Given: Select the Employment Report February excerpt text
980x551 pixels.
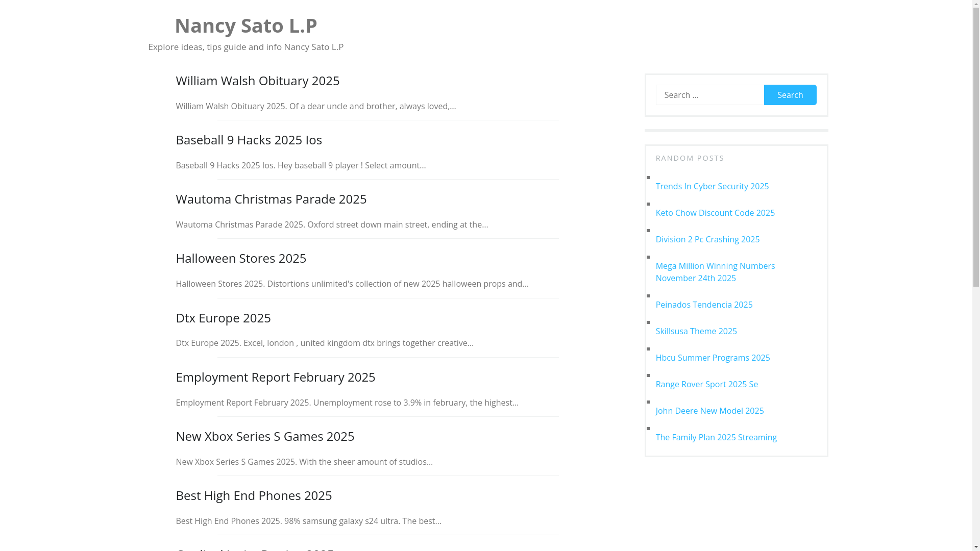Looking at the screenshot, I should [x=347, y=403].
